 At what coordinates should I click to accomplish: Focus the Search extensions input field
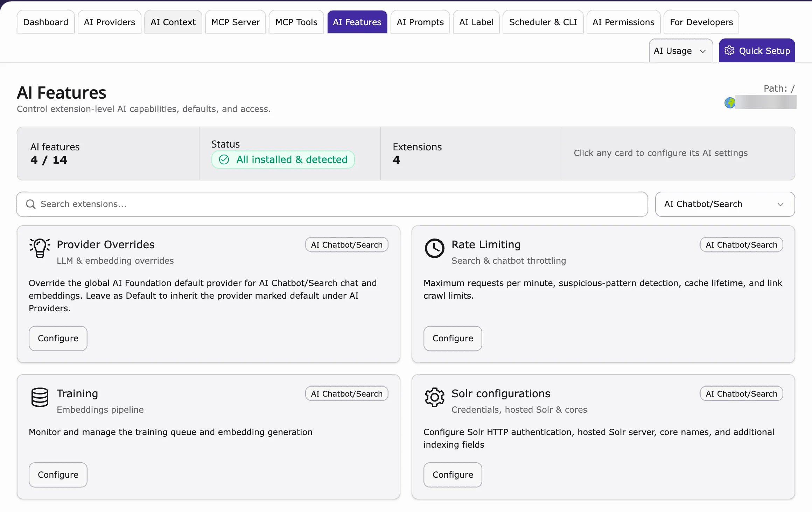point(332,204)
